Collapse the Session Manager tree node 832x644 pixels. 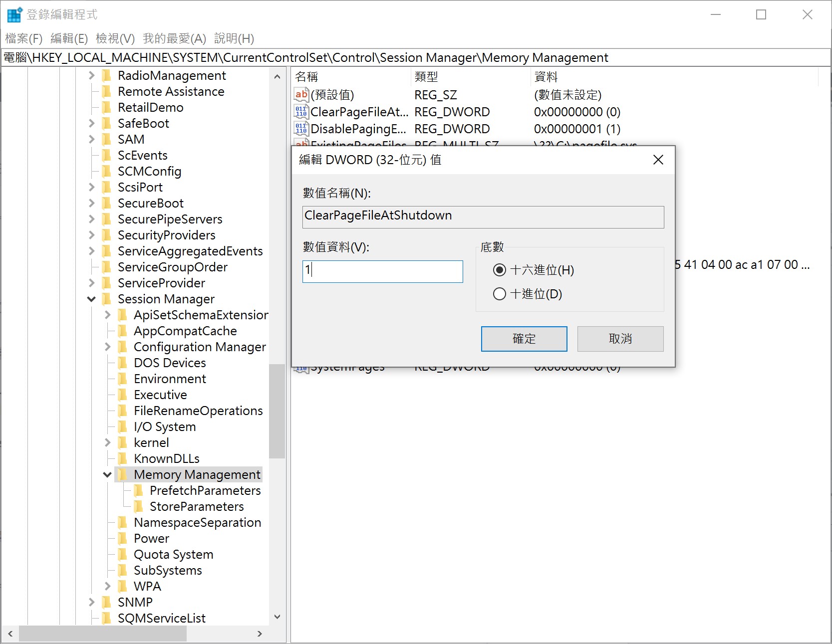coord(91,299)
